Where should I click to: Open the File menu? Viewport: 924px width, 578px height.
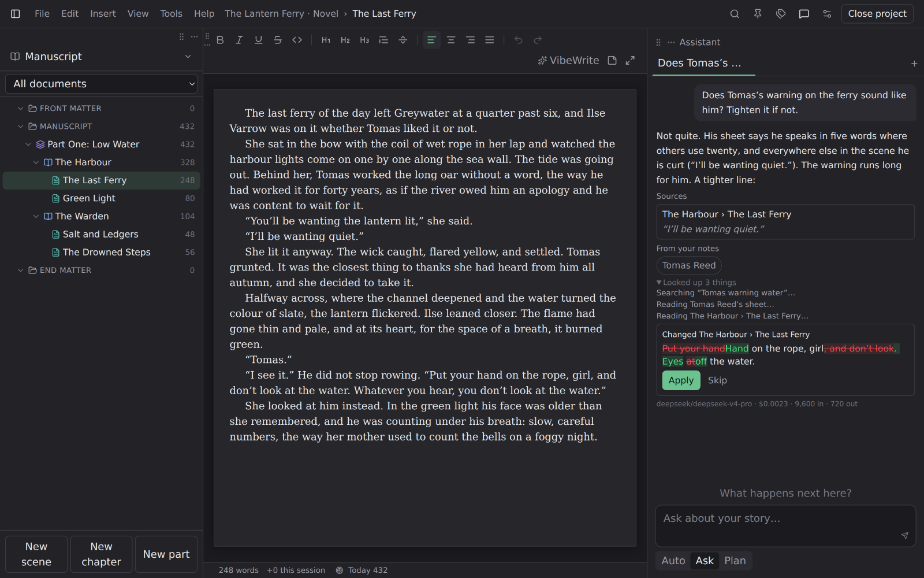coord(42,14)
